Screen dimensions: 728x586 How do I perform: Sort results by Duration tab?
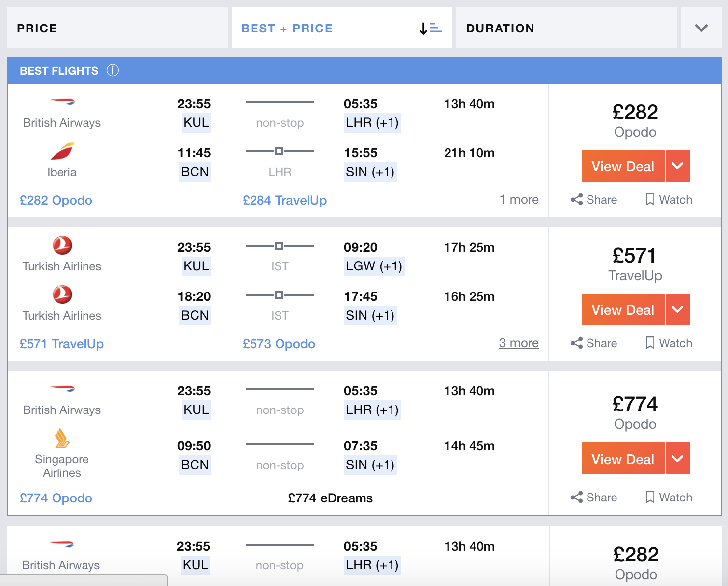[565, 28]
